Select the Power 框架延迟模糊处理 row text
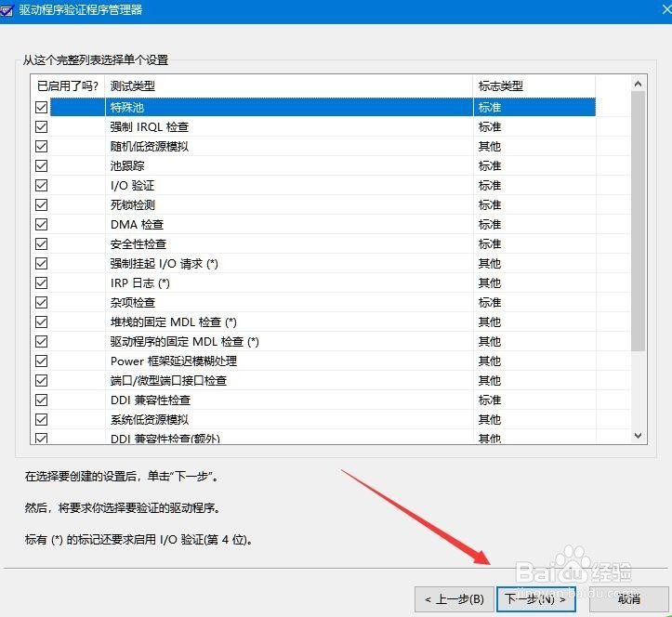The image size is (672, 617). click(x=174, y=361)
